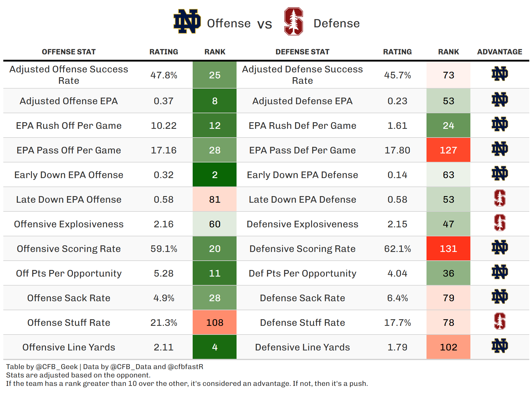Viewport: 532px width, 394px height.
Task: Click the advantage icon for Offensive Explosiveness row
Action: point(500,223)
